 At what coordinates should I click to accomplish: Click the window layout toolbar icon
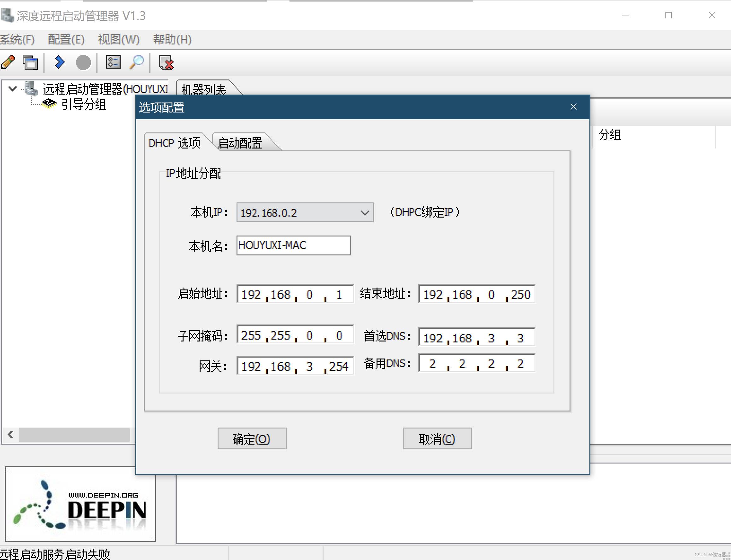(30, 62)
